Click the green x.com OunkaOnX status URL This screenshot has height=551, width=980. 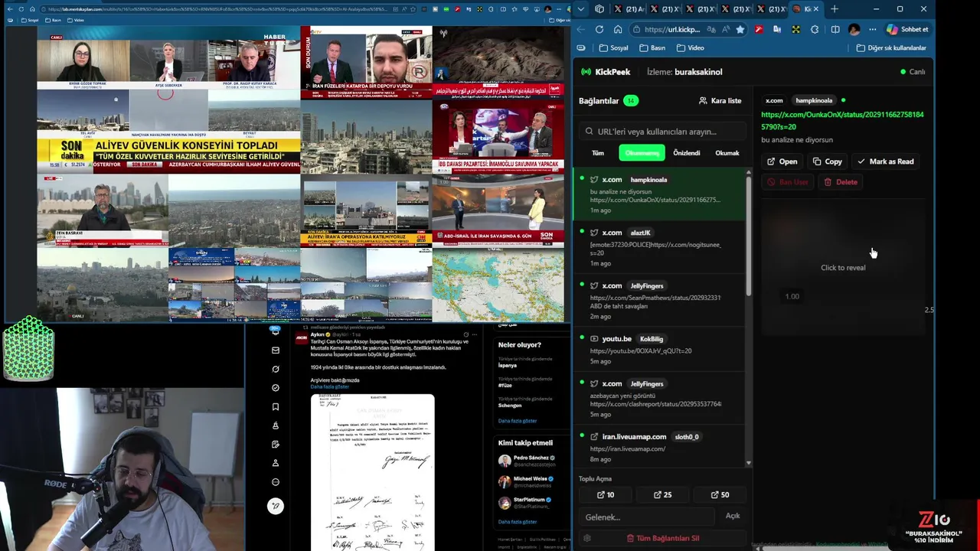click(x=842, y=121)
